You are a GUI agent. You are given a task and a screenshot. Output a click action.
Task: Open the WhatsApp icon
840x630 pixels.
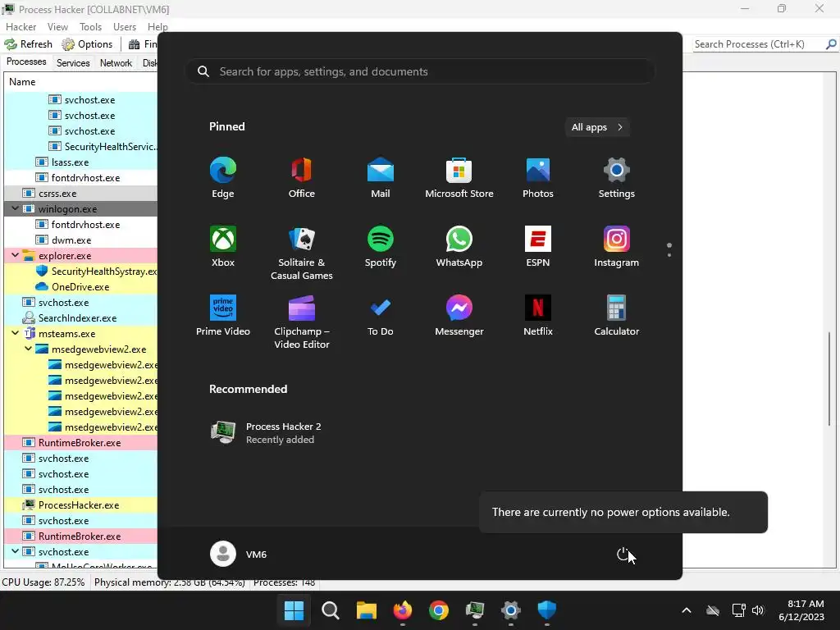pyautogui.click(x=459, y=246)
